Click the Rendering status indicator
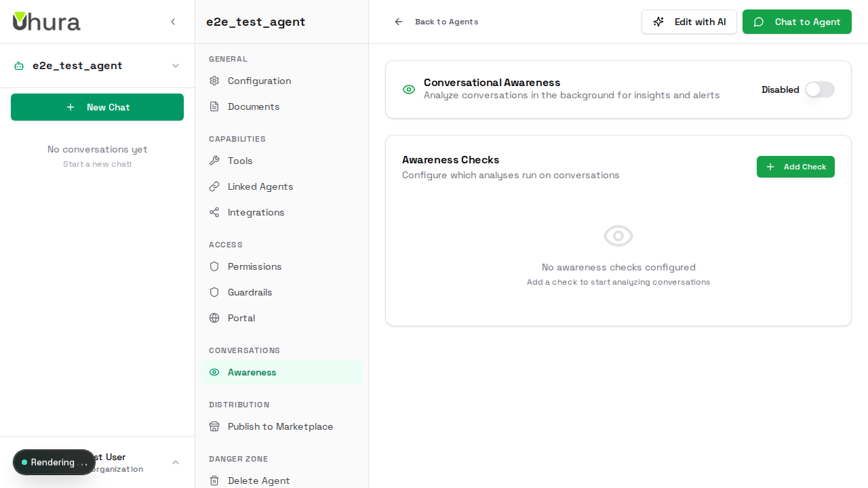Image resolution: width=868 pixels, height=488 pixels. coord(54,462)
